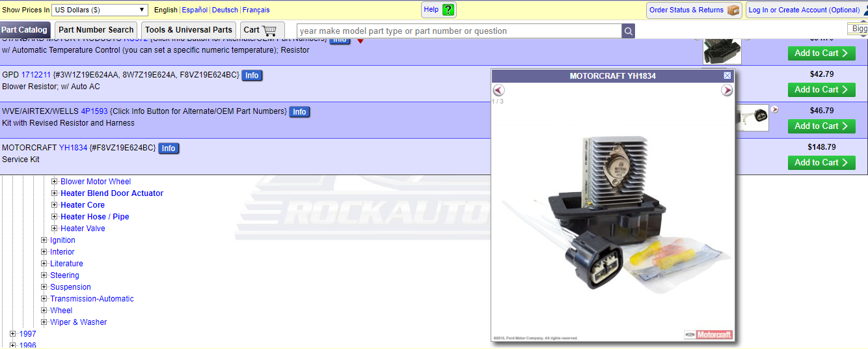
Task: Select the Suspension category link
Action: [70, 287]
